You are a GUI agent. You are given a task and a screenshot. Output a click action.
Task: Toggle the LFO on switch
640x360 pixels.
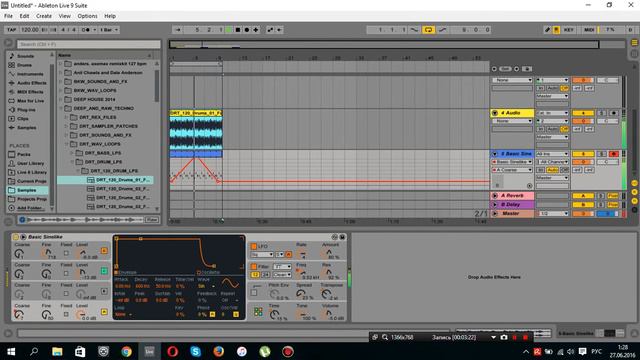254,246
